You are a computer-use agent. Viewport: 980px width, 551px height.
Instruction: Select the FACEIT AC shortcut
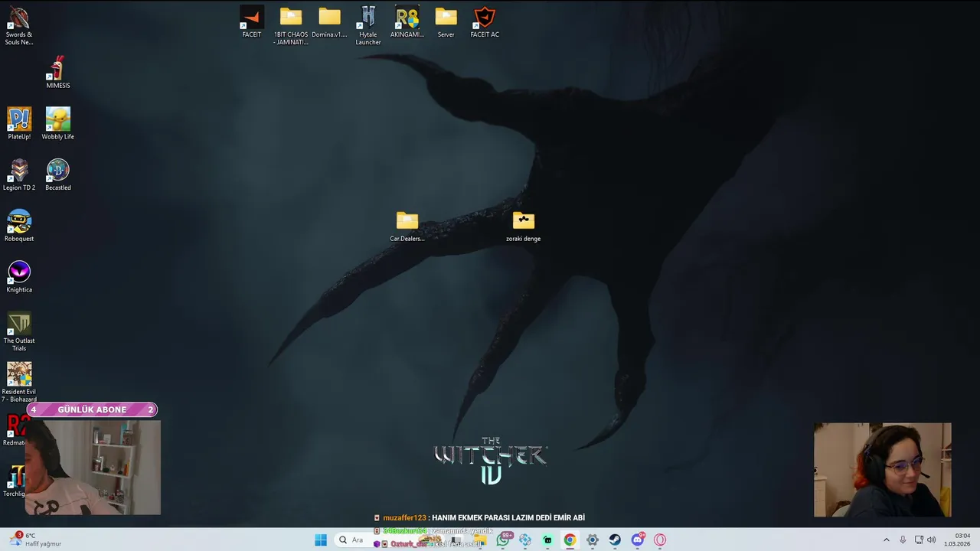(485, 22)
